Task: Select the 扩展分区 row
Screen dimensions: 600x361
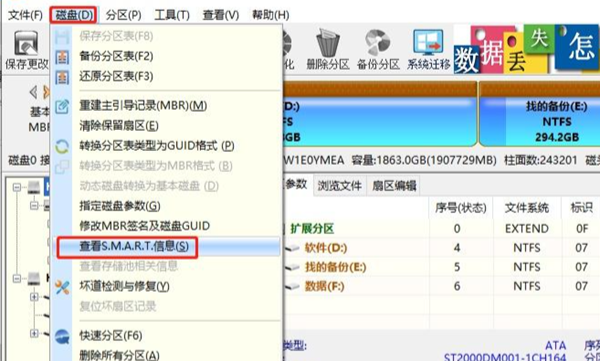Action: [x=442, y=229]
